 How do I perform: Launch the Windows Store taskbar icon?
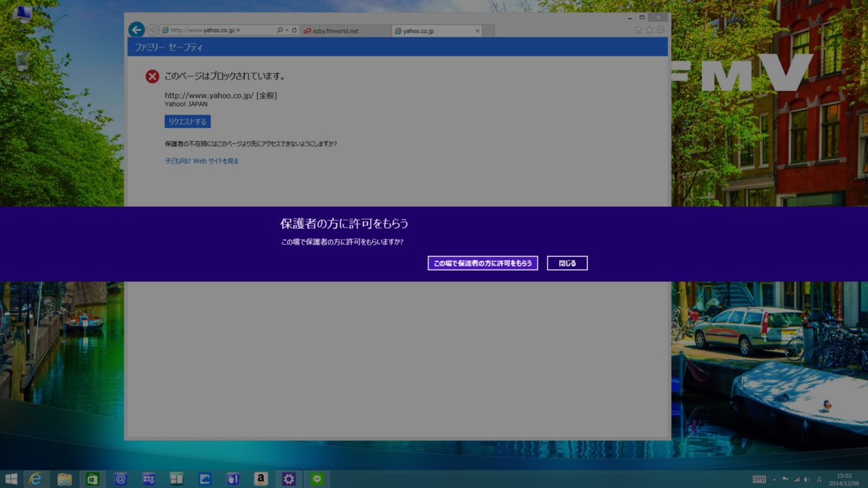point(92,479)
